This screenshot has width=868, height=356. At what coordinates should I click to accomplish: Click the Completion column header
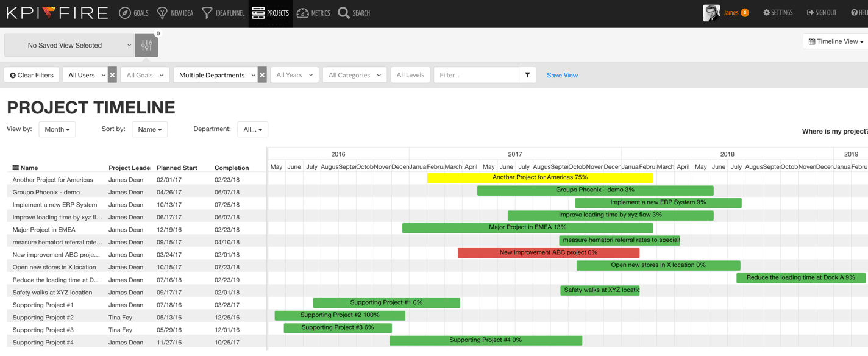coord(232,168)
